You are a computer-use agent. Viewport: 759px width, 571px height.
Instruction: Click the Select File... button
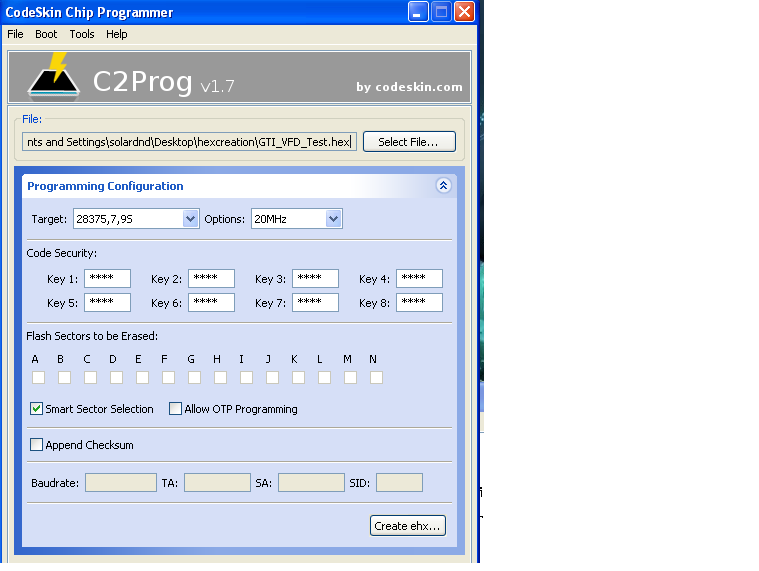click(x=409, y=142)
